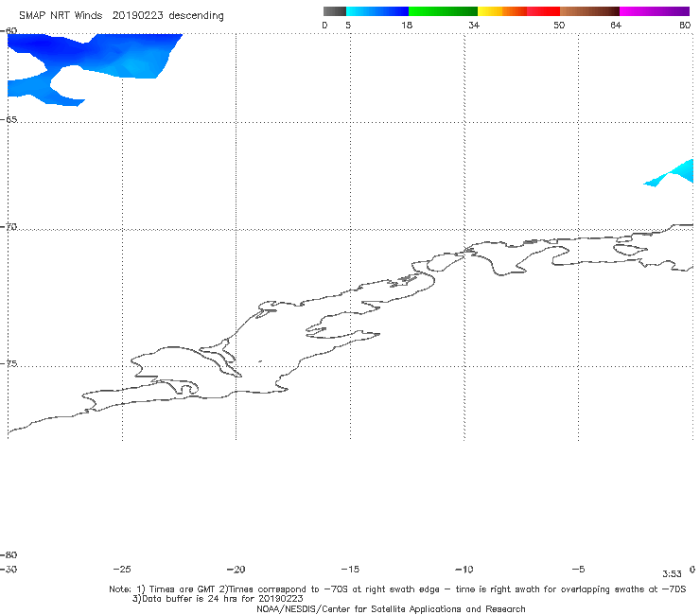
Task: Click the color bar label '18'
Action: coord(407,25)
